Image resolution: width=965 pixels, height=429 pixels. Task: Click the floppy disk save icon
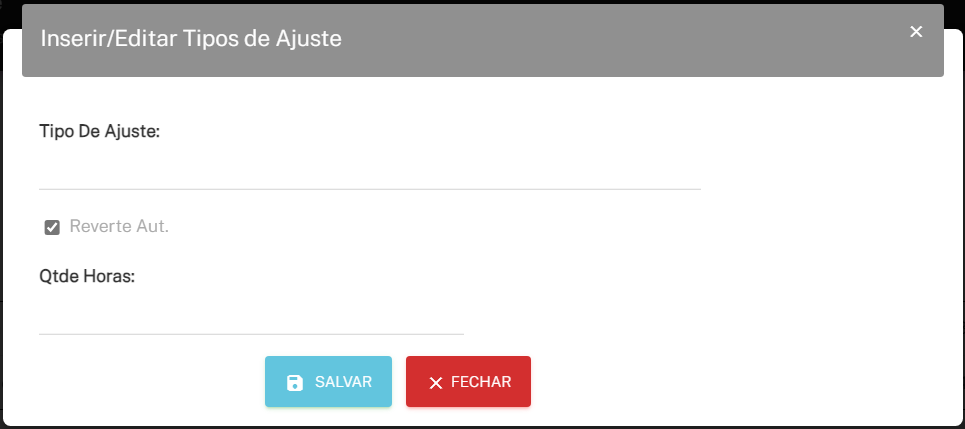pyautogui.click(x=295, y=382)
